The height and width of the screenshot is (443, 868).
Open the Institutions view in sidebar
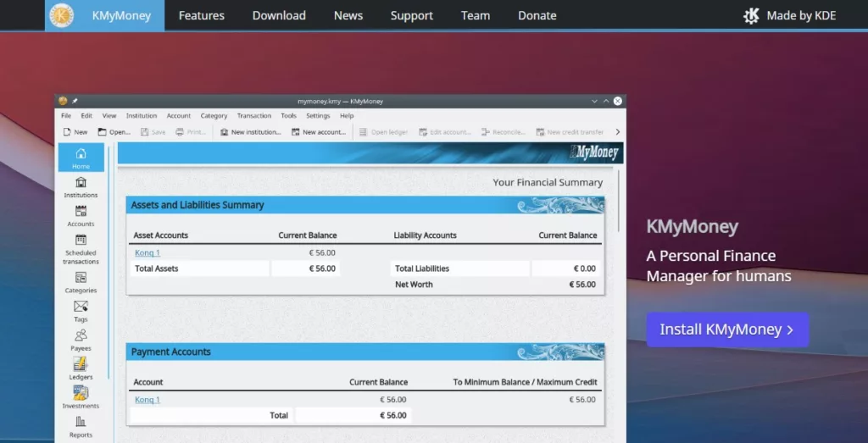point(81,187)
